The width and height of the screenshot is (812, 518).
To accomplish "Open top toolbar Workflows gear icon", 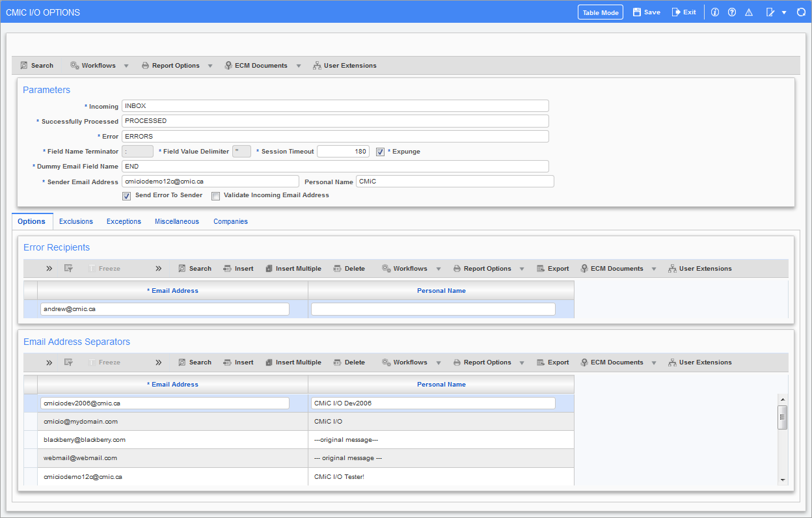I will pyautogui.click(x=75, y=66).
